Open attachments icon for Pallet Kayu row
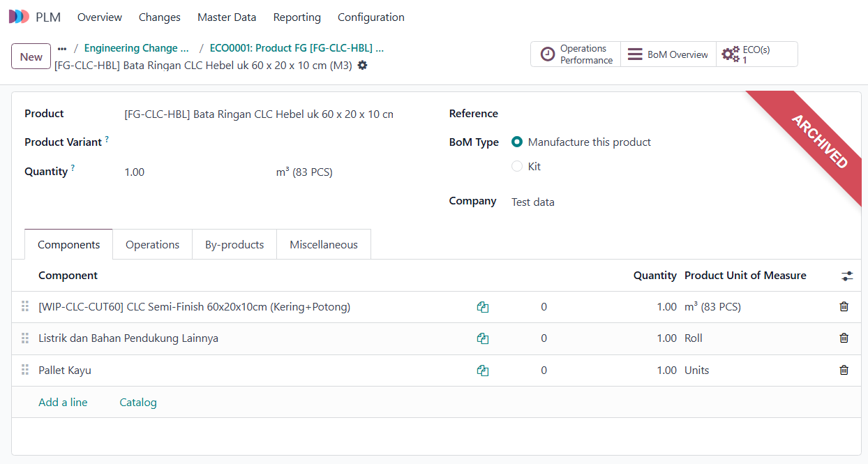Image resolution: width=868 pixels, height=464 pixels. coord(482,371)
